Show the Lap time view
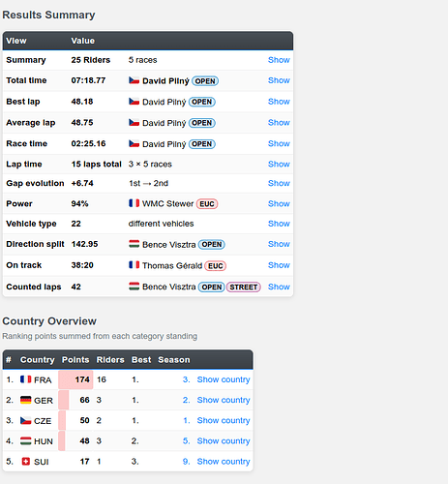This screenshot has width=448, height=484. click(279, 165)
